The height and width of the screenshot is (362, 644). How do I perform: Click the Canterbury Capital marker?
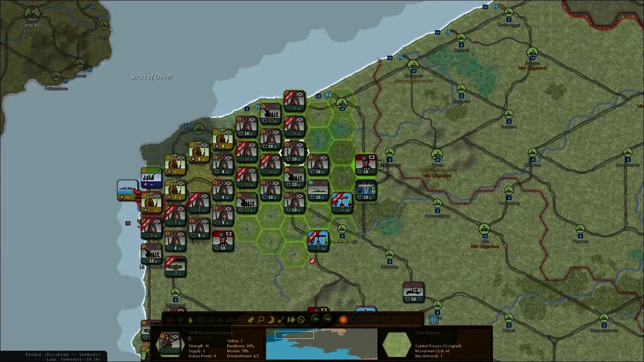pos(32,14)
